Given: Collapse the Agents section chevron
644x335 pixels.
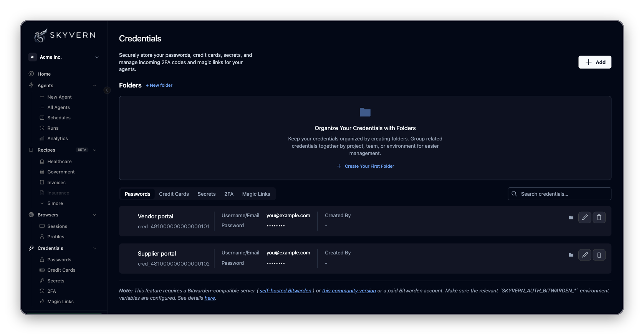Looking at the screenshot, I should pos(94,86).
